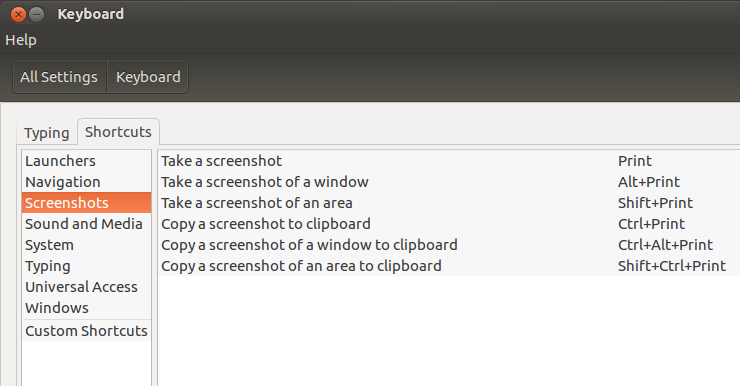Change the Ctrl+Alt+Print key binding

click(x=665, y=245)
